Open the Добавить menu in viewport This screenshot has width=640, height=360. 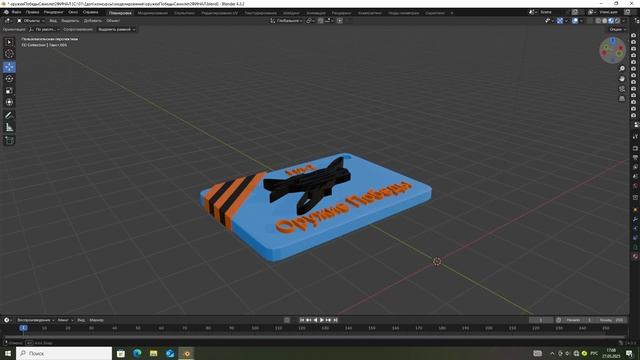93,20
